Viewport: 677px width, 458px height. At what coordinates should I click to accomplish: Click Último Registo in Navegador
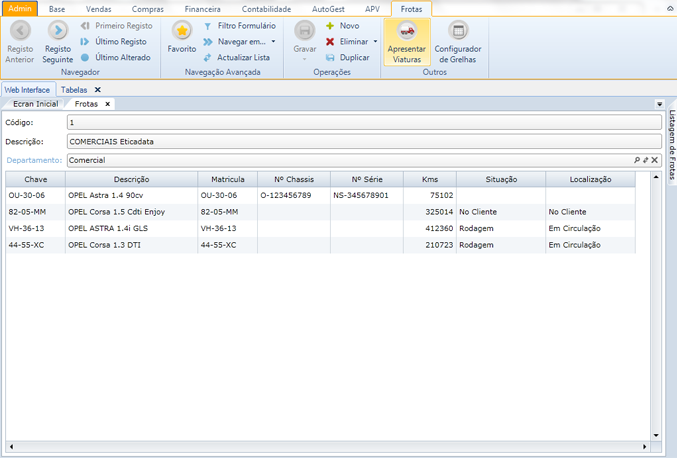point(121,41)
